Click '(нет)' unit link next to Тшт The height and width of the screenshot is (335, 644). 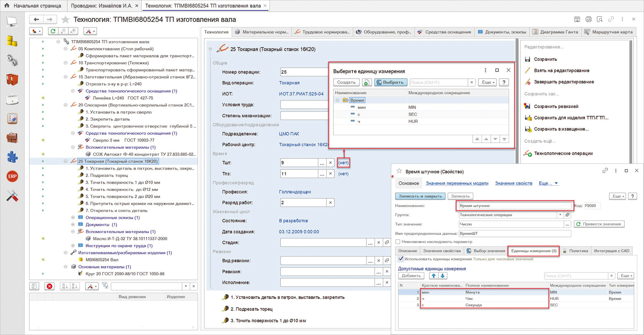point(343,163)
